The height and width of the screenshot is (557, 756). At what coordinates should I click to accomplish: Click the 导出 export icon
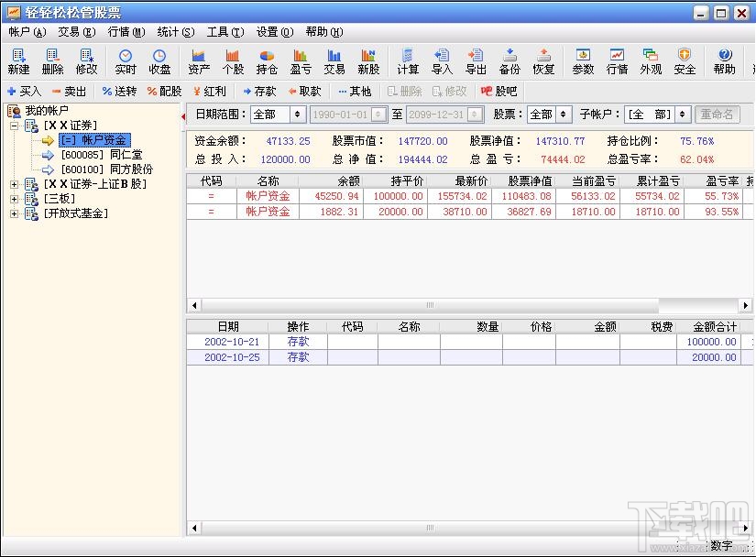click(x=476, y=61)
